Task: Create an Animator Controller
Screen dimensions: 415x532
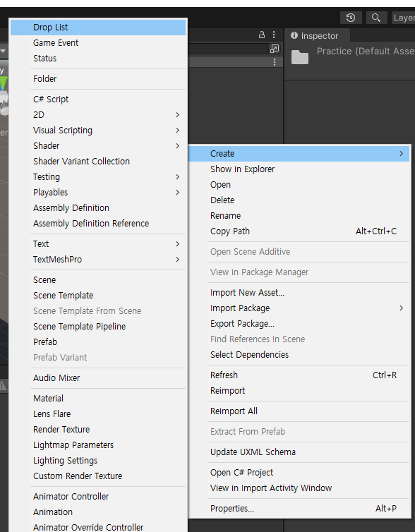Action: 98,497
